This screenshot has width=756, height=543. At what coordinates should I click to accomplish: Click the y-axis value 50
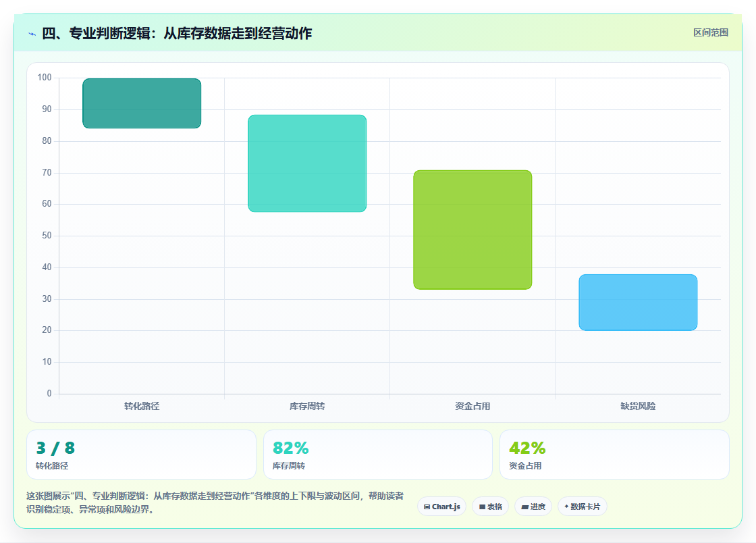[x=47, y=235]
